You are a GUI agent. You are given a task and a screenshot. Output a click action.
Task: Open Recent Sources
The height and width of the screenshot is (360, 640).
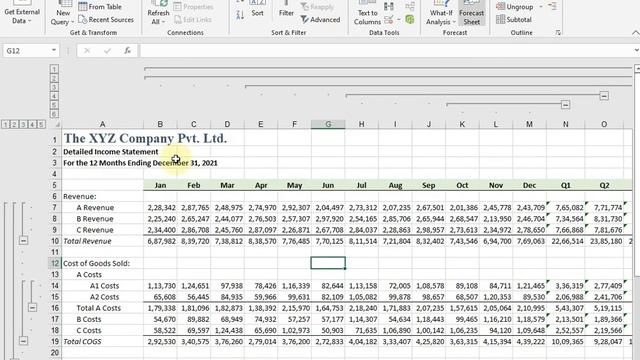(106, 19)
